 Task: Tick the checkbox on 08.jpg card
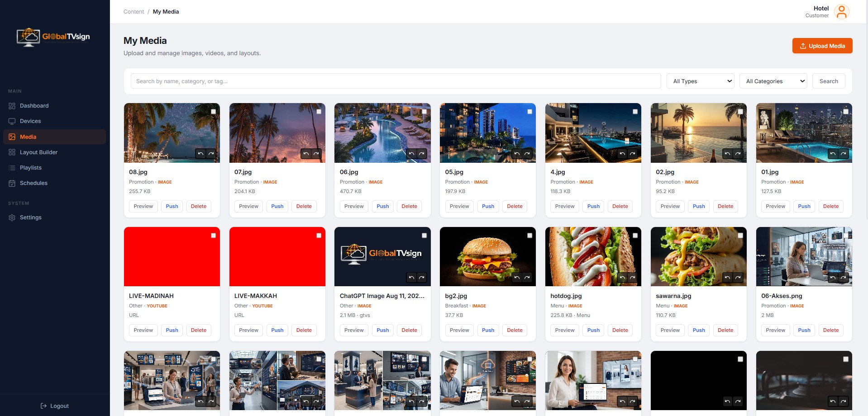214,112
